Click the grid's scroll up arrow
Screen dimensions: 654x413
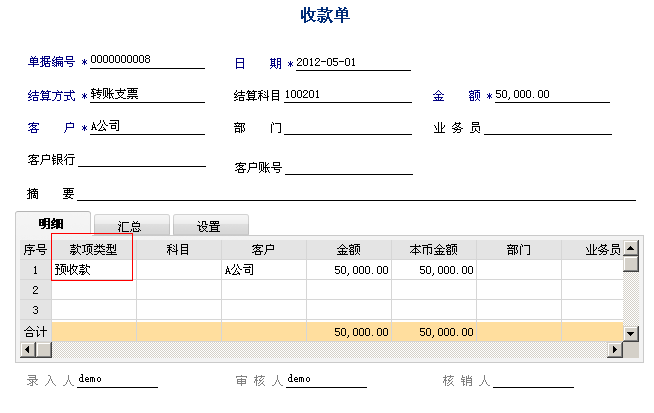(631, 248)
